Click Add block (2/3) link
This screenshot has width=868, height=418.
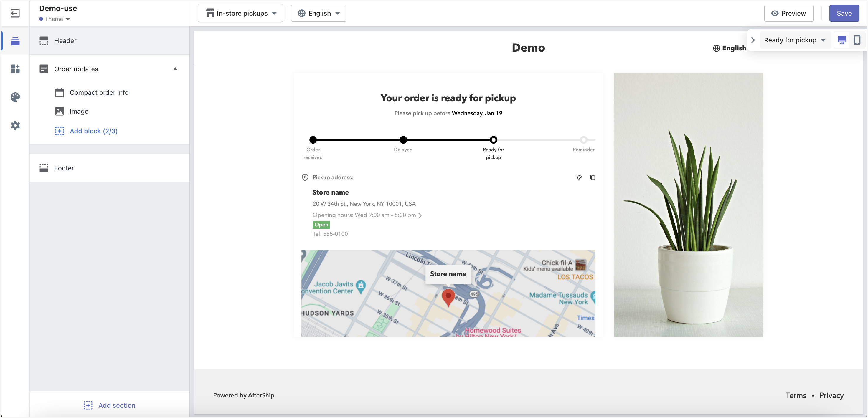pos(93,131)
